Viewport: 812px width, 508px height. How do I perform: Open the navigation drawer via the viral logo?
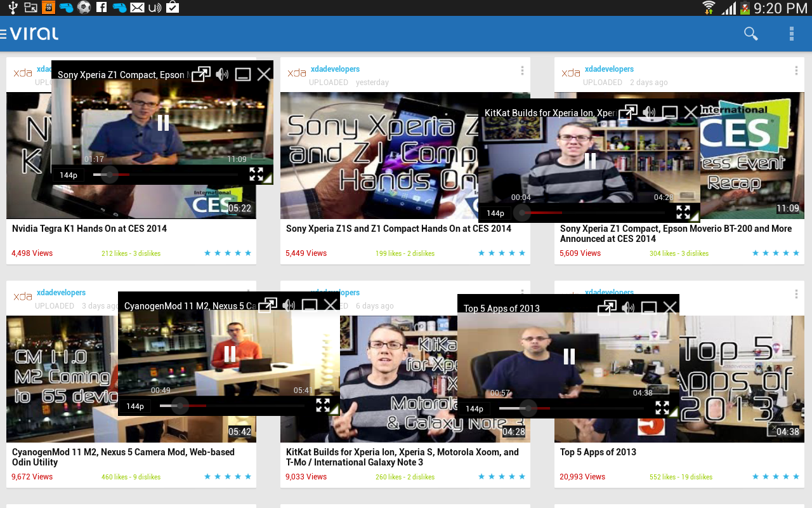coord(30,34)
